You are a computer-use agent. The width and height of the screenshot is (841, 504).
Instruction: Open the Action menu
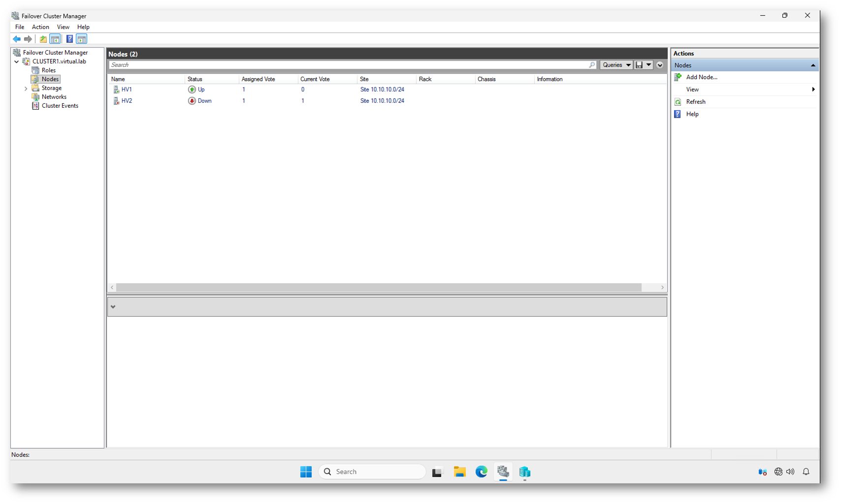pos(40,27)
